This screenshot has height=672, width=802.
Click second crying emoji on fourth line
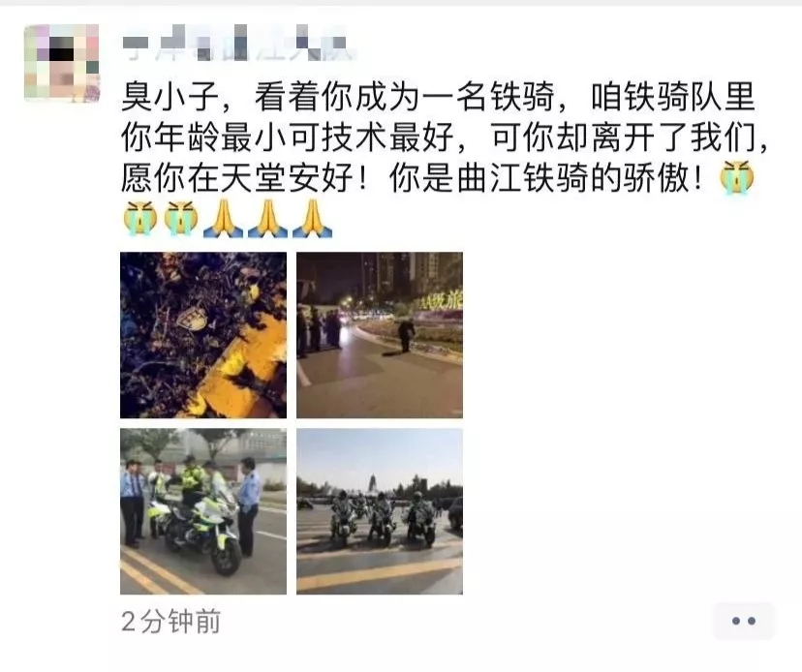pos(180,219)
